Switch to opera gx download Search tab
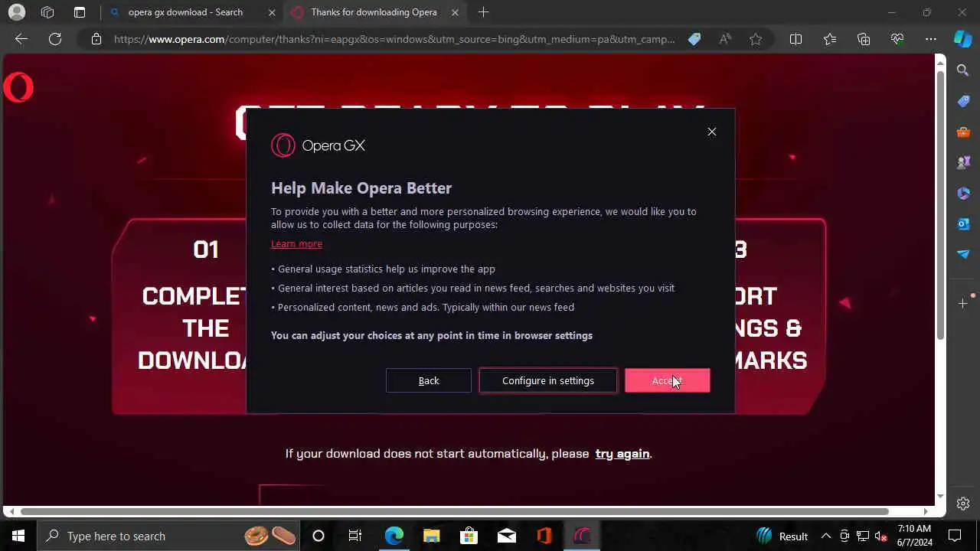 [x=185, y=12]
